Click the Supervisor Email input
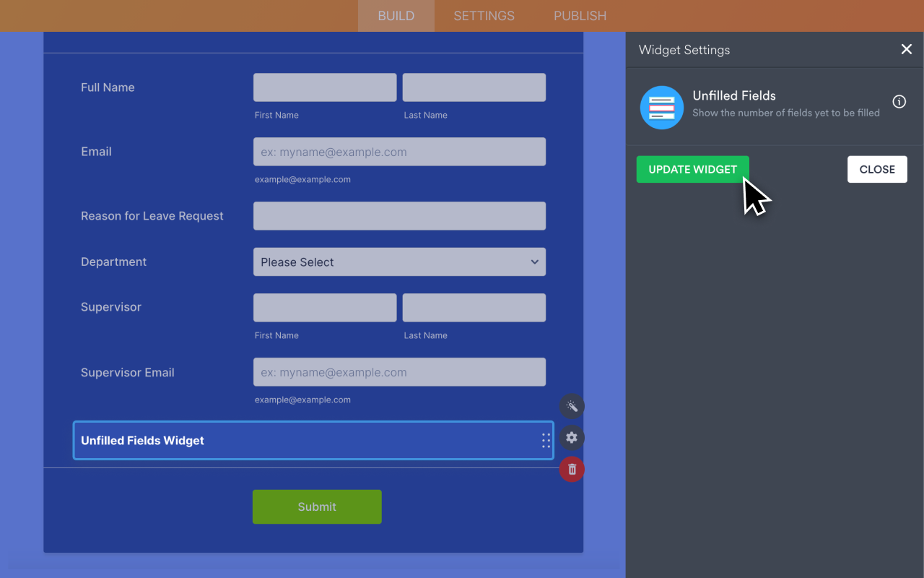The height and width of the screenshot is (578, 924). point(399,372)
